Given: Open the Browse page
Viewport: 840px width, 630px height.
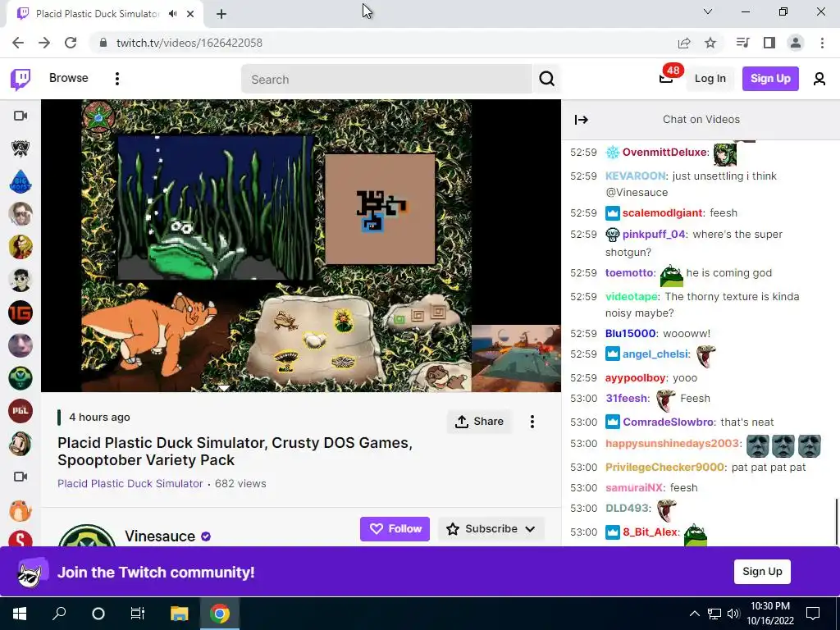Looking at the screenshot, I should tap(69, 78).
